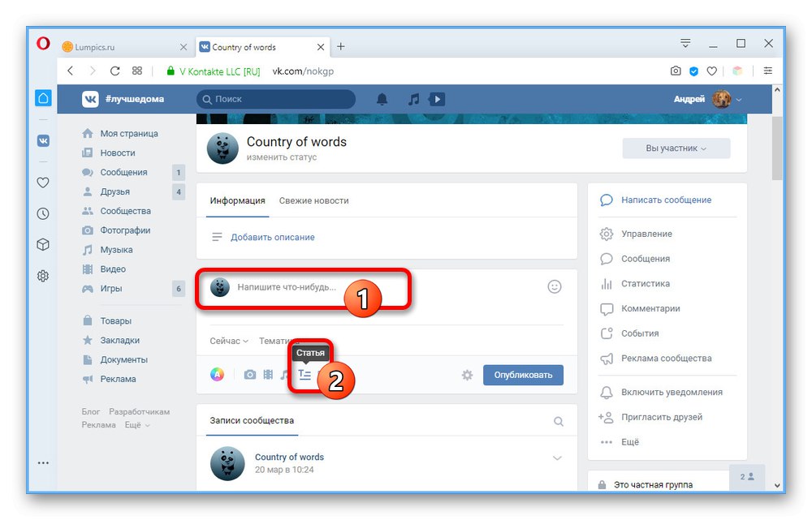The height and width of the screenshot is (520, 812).
Task: Expand the Вы участник dropdown
Action: coord(676,148)
